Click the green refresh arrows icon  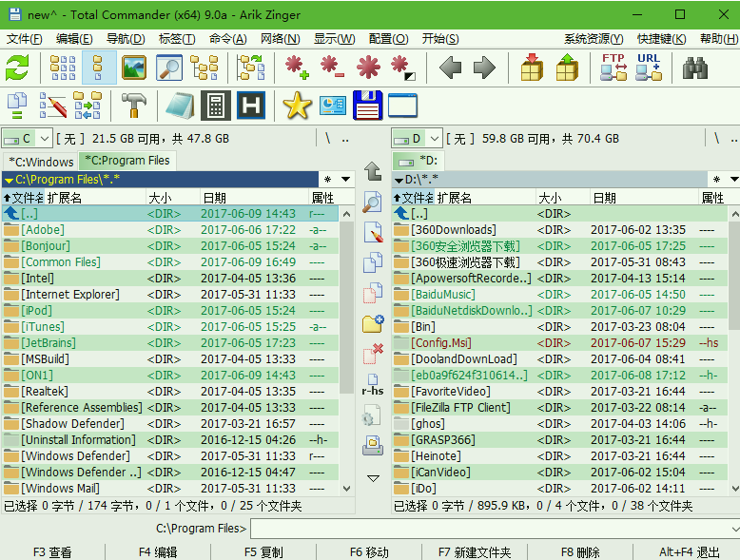(17, 68)
